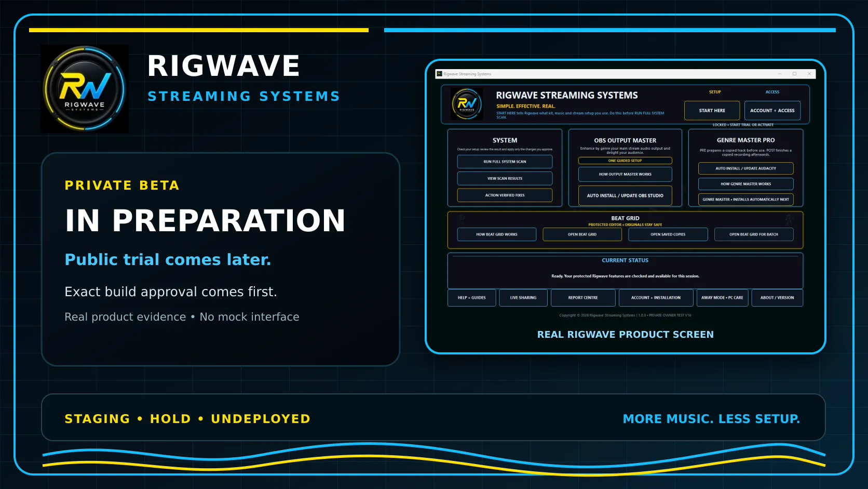
Task: Select ACTION VERIFIED FIXES
Action: pyautogui.click(x=505, y=195)
